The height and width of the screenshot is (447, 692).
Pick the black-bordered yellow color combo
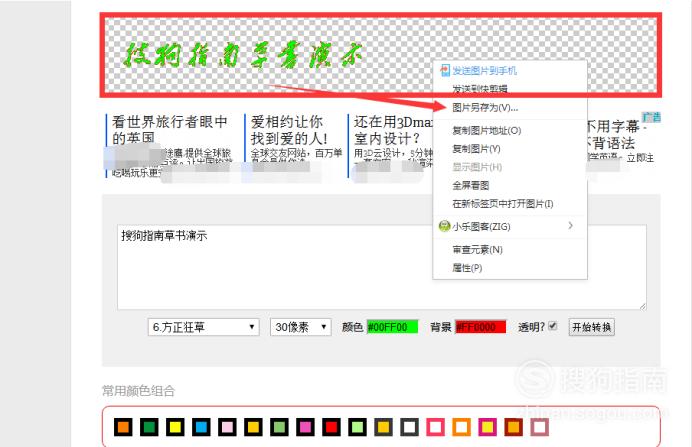[175, 427]
